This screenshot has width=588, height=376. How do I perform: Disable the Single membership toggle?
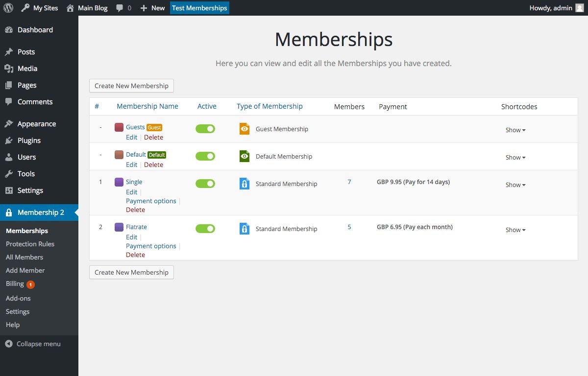click(205, 183)
